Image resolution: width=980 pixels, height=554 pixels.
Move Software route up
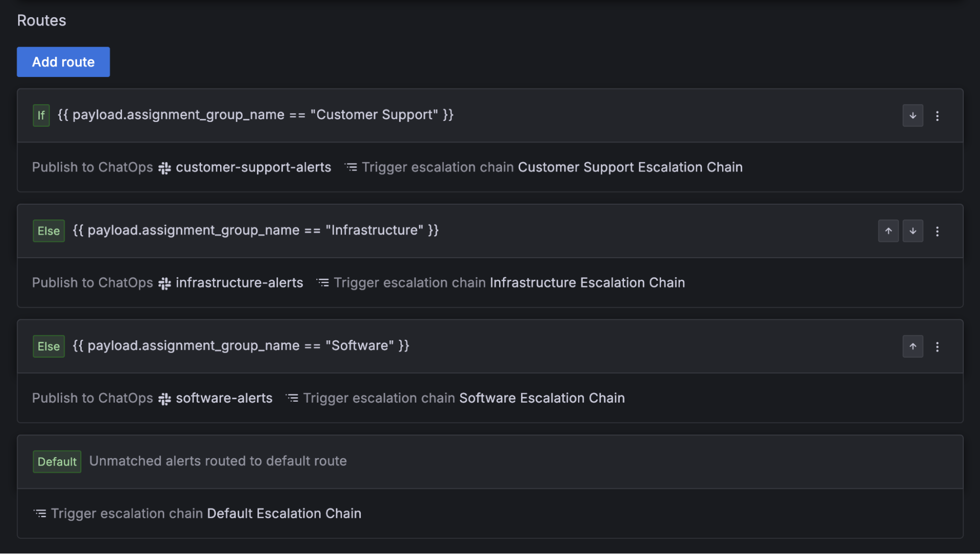point(912,347)
